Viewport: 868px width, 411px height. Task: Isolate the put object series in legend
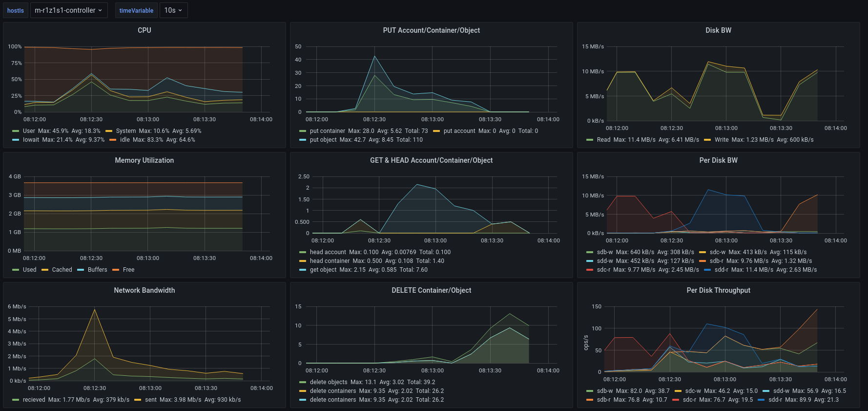coord(323,140)
